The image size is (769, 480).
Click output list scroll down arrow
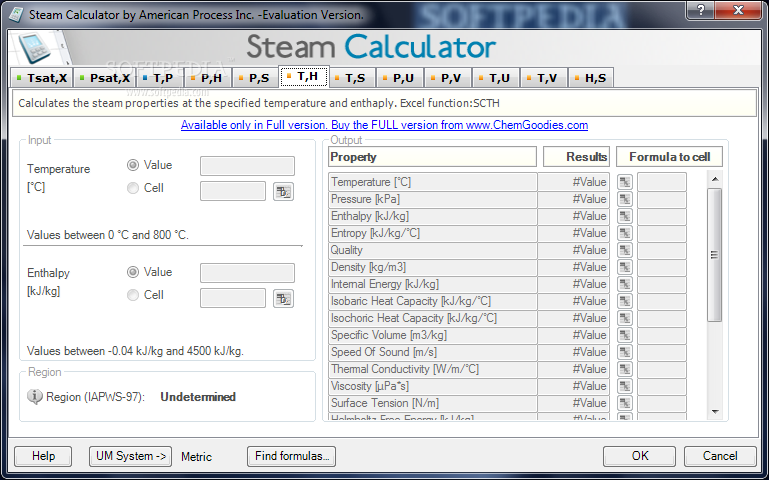(715, 412)
